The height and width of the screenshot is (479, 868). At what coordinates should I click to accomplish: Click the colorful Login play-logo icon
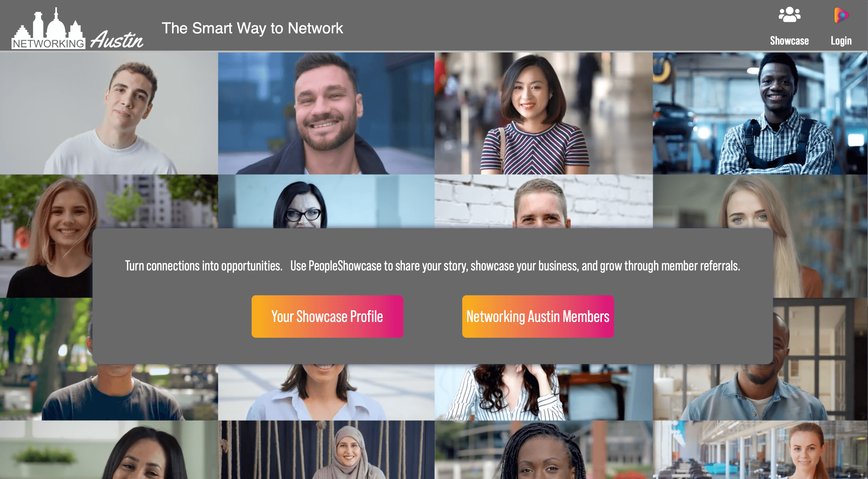coord(841,15)
